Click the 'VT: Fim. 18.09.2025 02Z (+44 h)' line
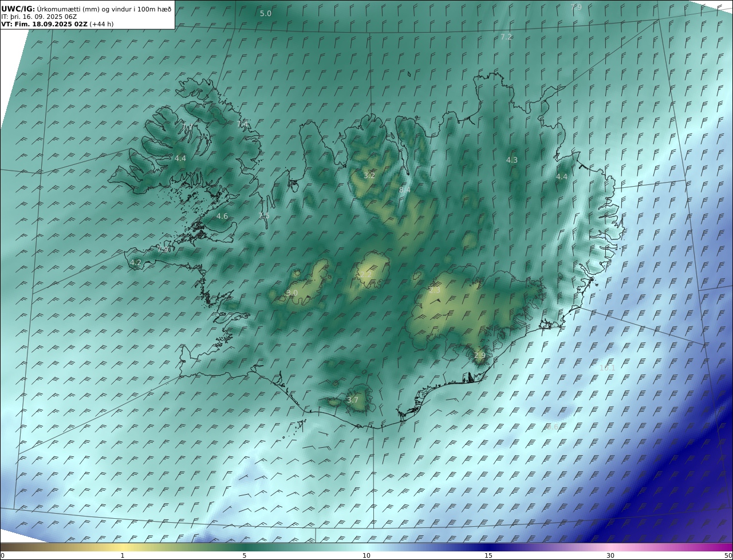The height and width of the screenshot is (560, 733). (56, 24)
